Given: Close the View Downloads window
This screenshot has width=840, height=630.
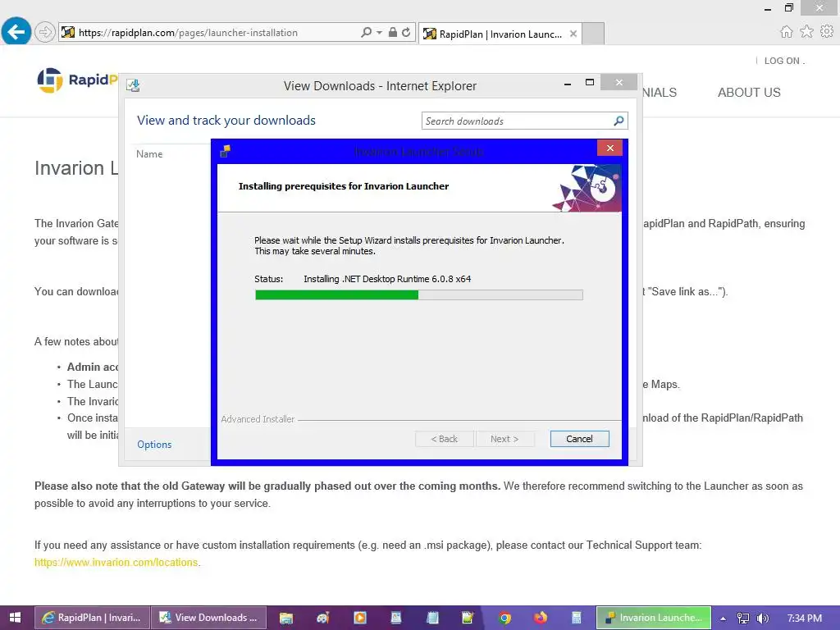Looking at the screenshot, I should coord(619,82).
